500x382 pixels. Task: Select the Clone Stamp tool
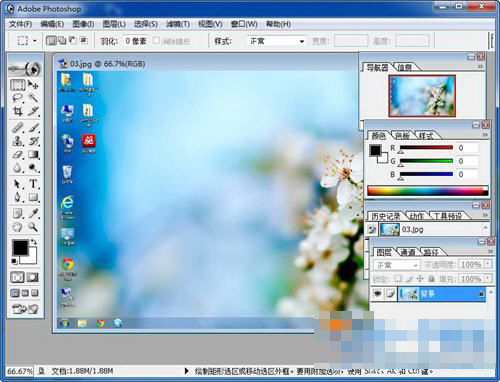coord(17,141)
